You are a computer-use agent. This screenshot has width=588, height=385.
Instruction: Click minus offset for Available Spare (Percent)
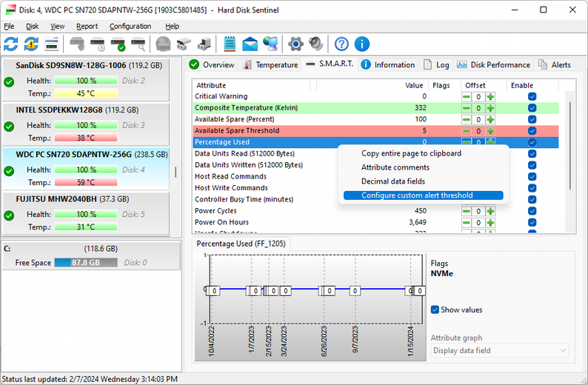[x=466, y=120]
